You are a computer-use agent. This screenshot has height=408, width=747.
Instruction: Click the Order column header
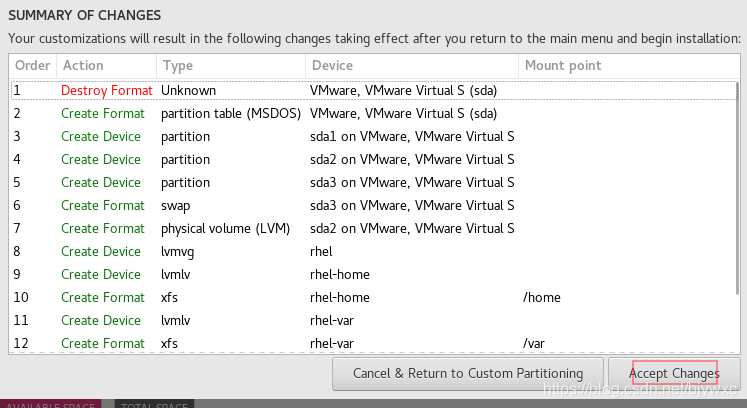coord(32,66)
